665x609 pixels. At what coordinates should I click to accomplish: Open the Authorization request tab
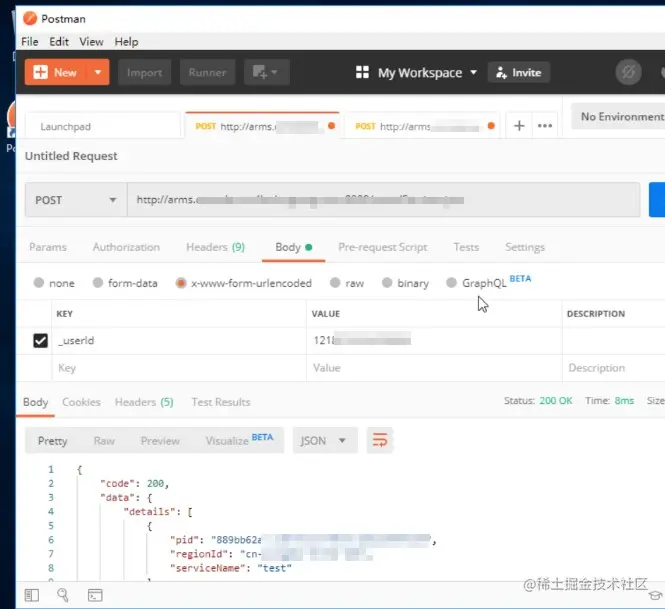[x=126, y=247]
